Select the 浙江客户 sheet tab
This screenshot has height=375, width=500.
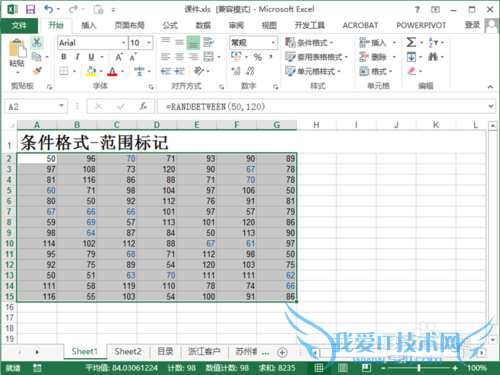tap(204, 352)
